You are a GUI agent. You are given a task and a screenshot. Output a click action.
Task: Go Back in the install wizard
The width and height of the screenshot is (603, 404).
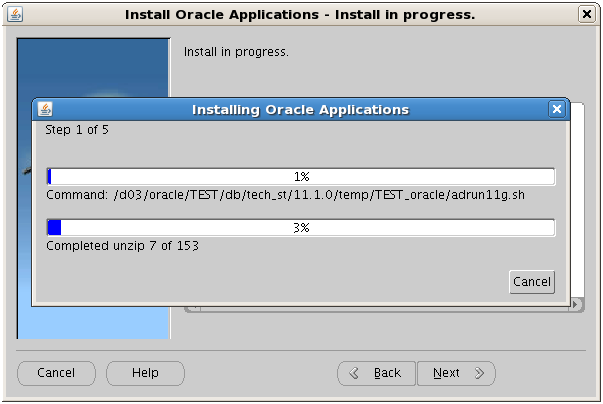point(376,373)
